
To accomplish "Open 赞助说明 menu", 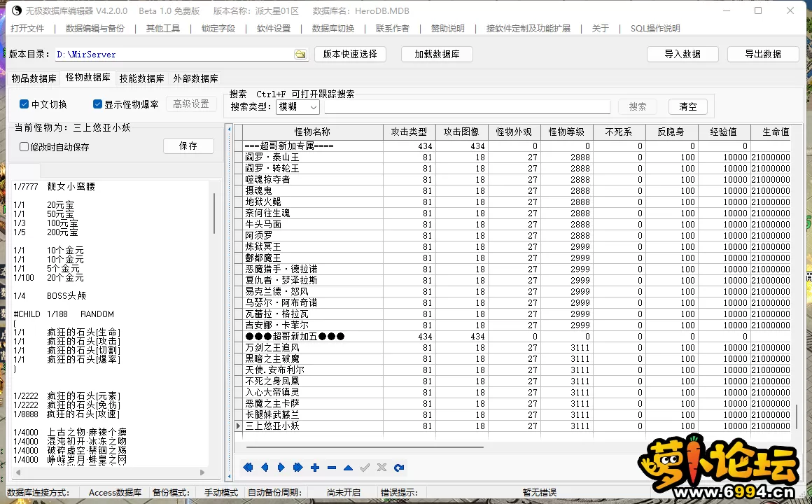I will (x=448, y=29).
